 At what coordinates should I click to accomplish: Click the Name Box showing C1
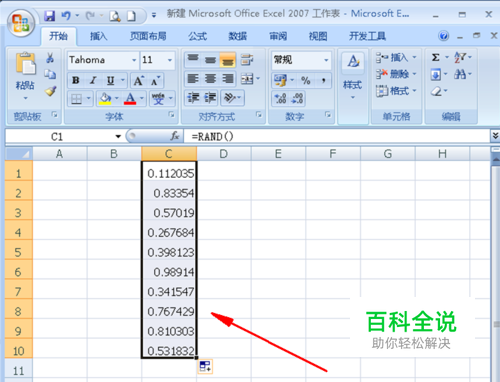coord(63,136)
